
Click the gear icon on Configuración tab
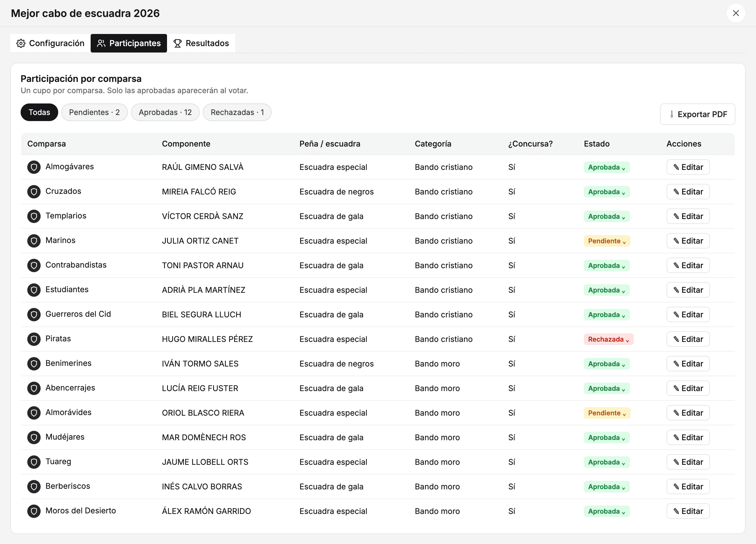pyautogui.click(x=21, y=43)
